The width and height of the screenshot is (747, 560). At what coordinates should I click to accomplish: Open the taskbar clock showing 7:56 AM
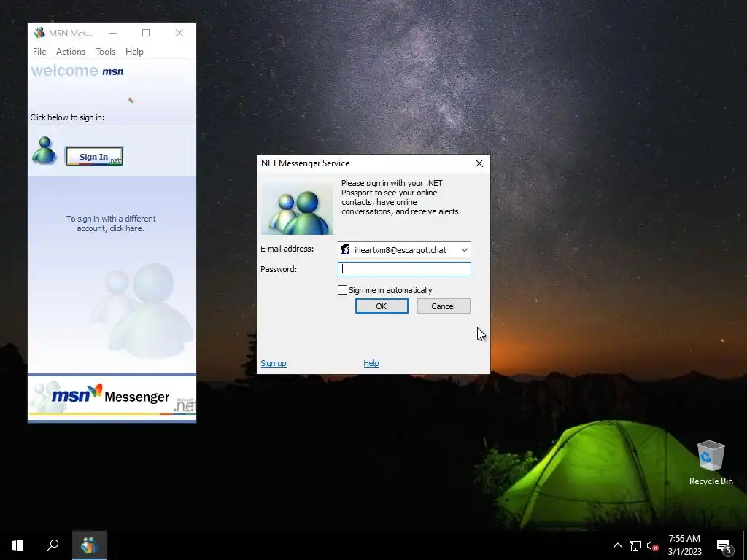pyautogui.click(x=684, y=545)
